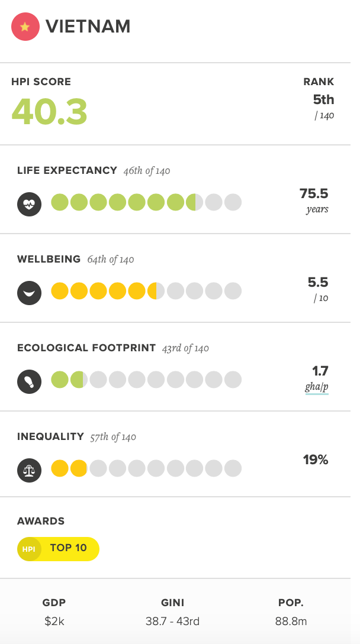Click the Wellbeing smile icon
This screenshot has width=360, height=644.
pos(29,292)
